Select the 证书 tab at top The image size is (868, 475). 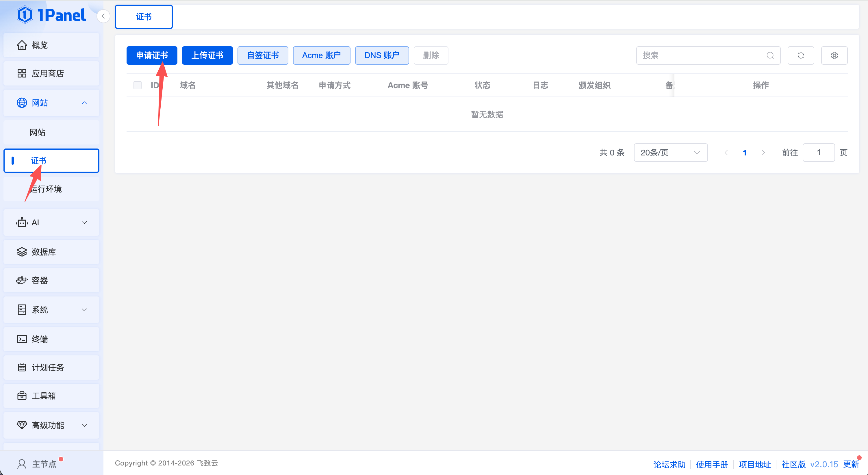[x=144, y=17]
